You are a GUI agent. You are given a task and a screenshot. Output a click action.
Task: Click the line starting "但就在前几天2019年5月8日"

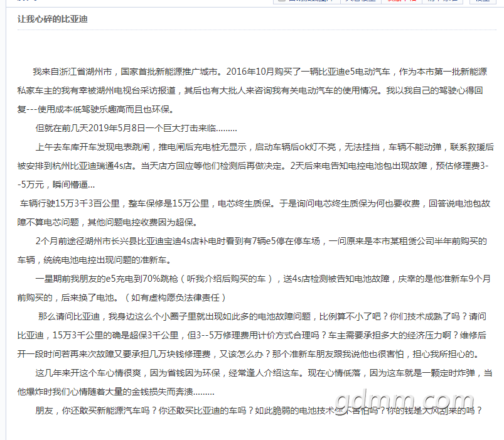[136, 128]
